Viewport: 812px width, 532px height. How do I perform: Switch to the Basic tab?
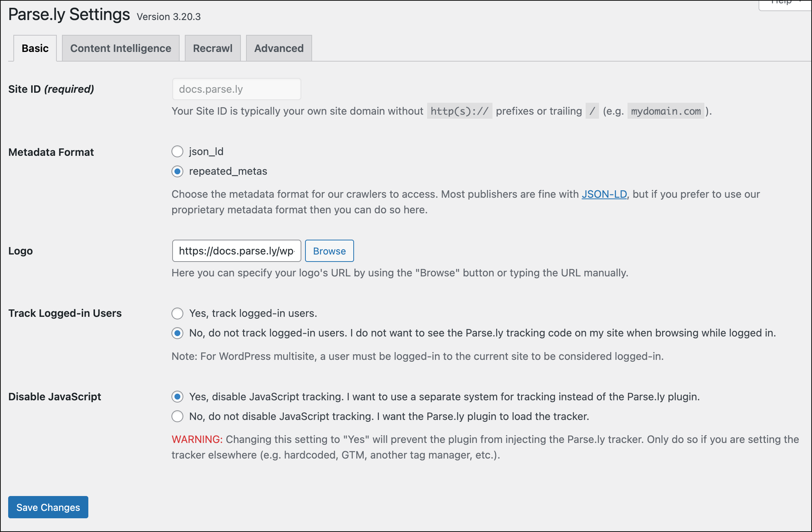pyautogui.click(x=35, y=48)
